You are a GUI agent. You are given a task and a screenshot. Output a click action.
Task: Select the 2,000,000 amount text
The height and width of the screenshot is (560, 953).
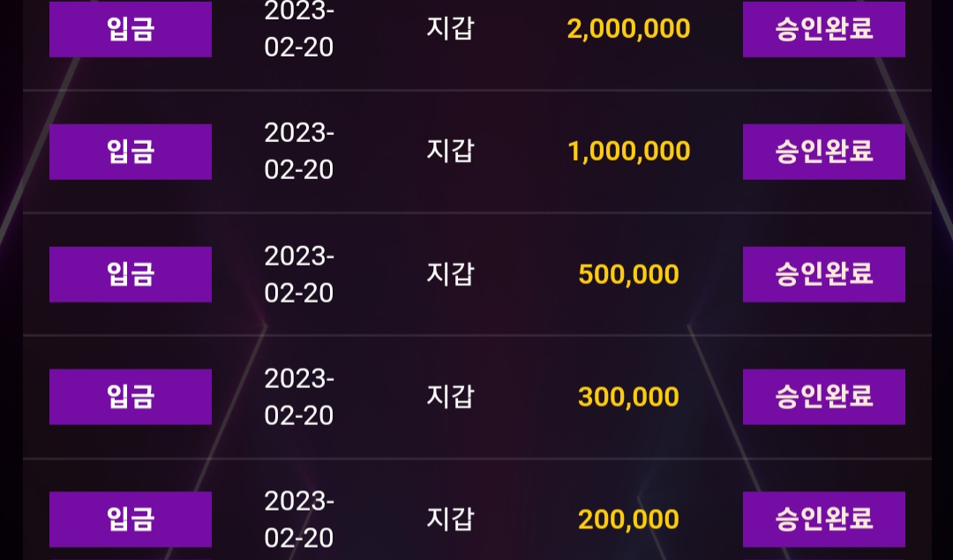(x=628, y=29)
